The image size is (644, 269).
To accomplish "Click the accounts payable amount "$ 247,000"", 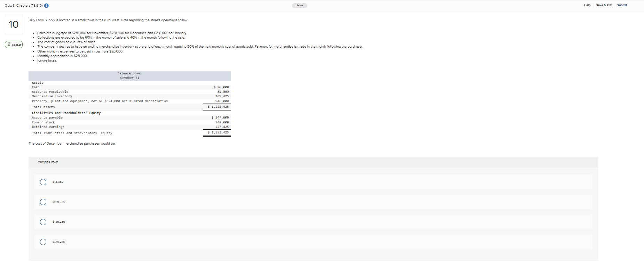I will pos(220,117).
